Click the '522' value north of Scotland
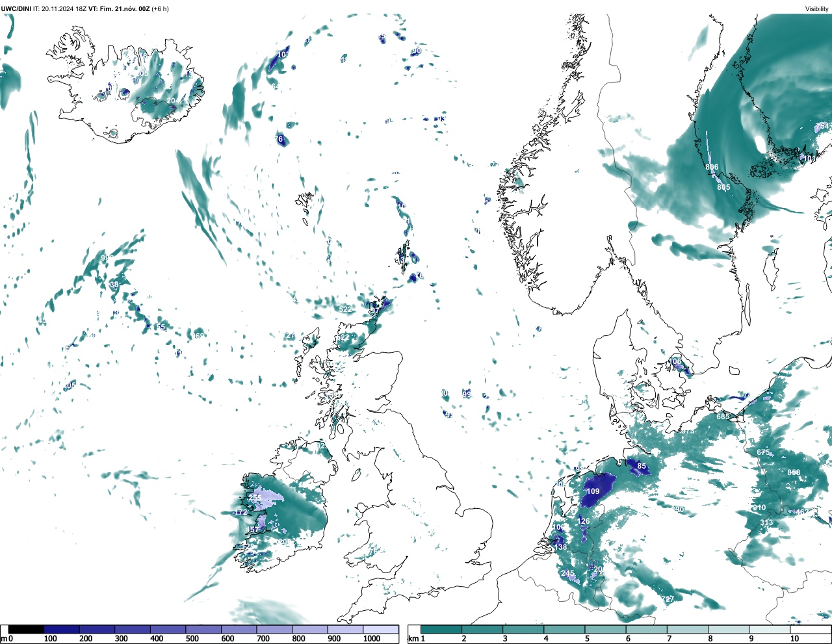The width and height of the screenshot is (832, 644). pyautogui.click(x=345, y=309)
